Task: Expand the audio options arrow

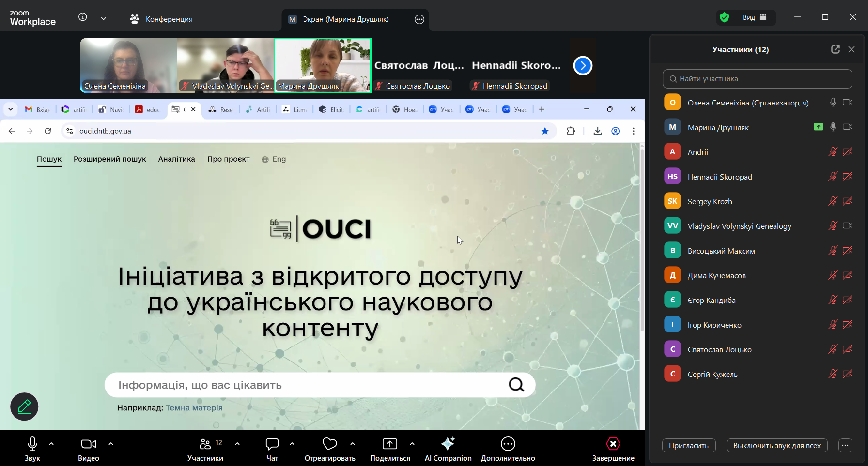Action: [51, 444]
